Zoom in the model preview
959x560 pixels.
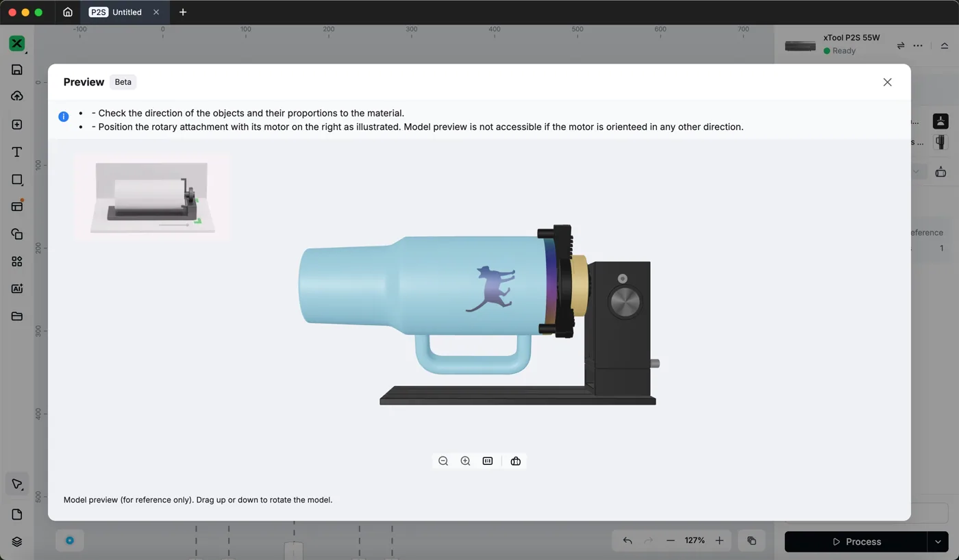465,461
